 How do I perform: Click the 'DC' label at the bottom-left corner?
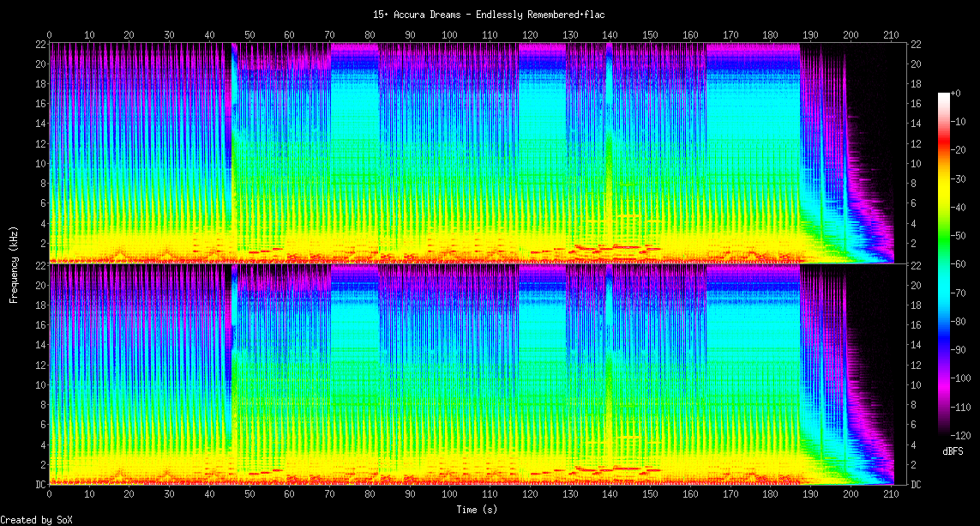point(39,485)
